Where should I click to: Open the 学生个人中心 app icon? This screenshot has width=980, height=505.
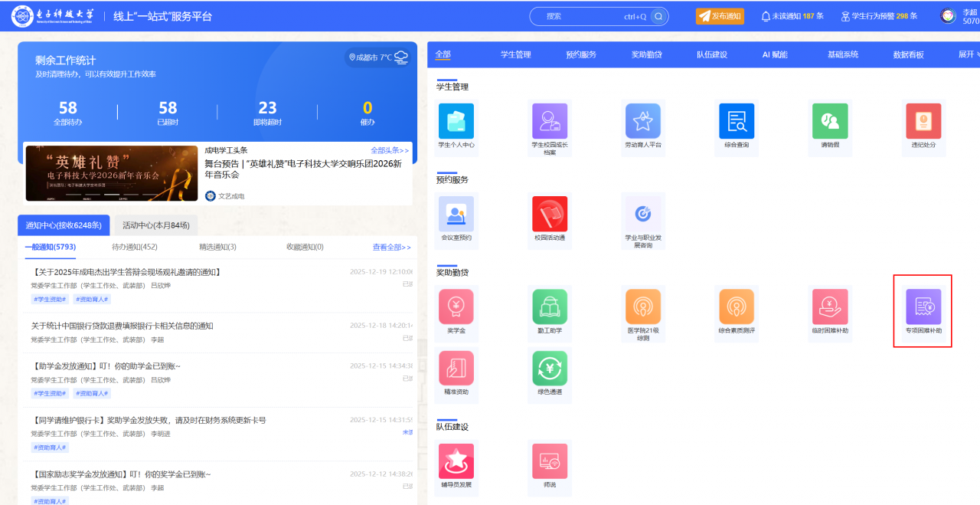click(x=456, y=122)
